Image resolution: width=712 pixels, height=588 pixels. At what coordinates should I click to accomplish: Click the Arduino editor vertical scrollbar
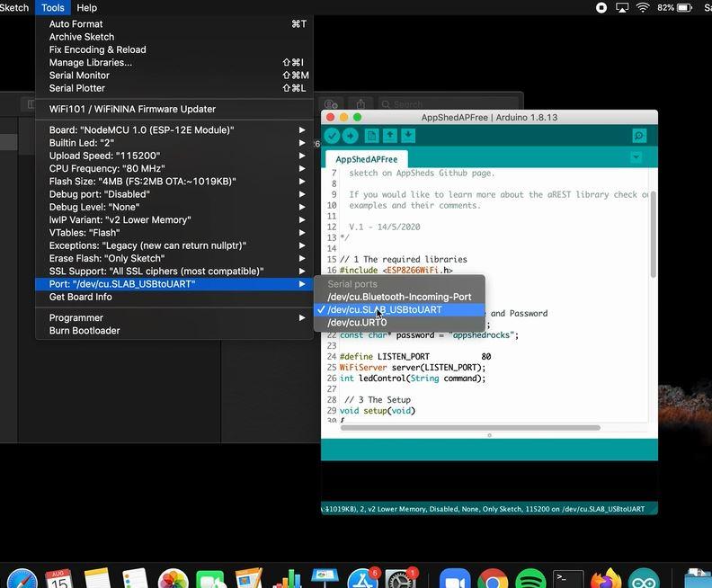653,234
